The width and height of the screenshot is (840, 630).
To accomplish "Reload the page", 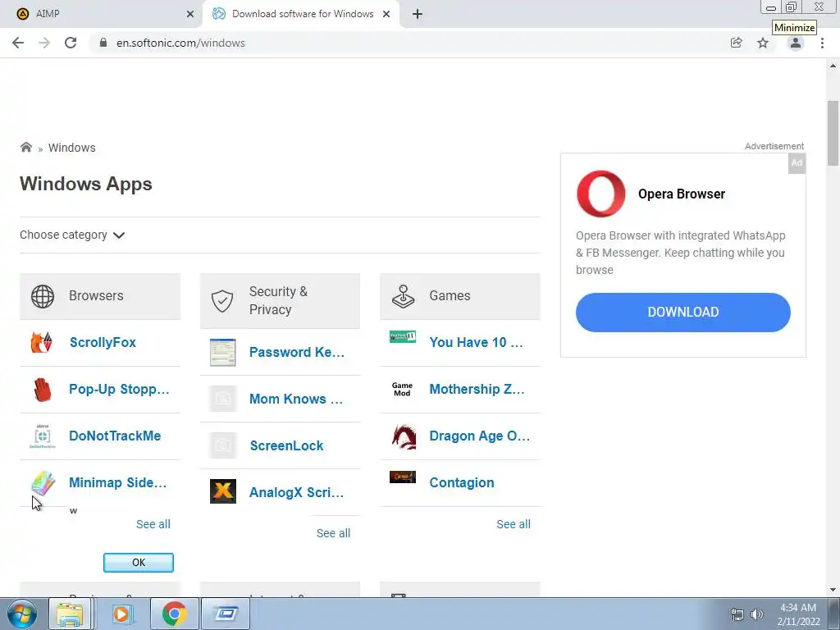I will pos(71,43).
